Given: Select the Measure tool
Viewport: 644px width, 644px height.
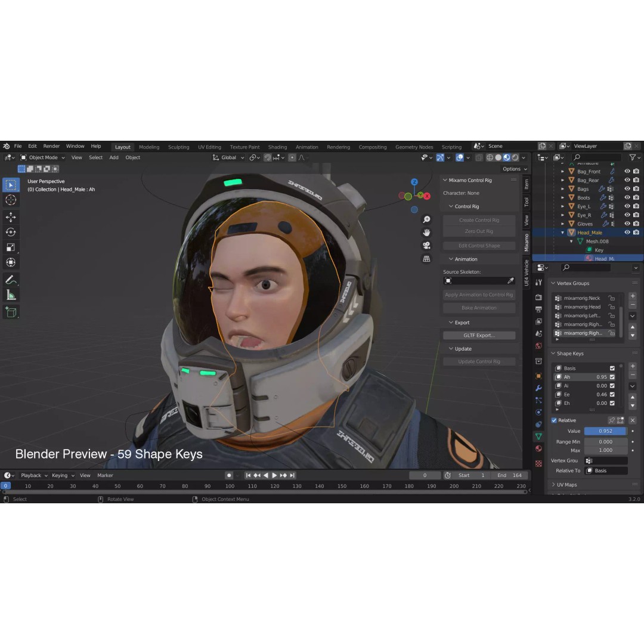Looking at the screenshot, I should tap(11, 295).
